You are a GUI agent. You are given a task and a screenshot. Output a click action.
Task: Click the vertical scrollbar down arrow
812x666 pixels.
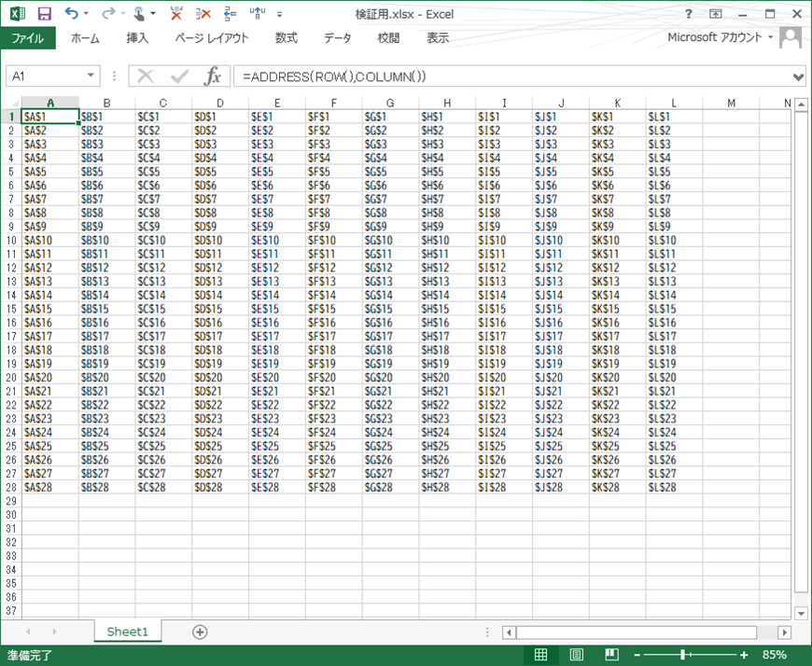(x=801, y=614)
